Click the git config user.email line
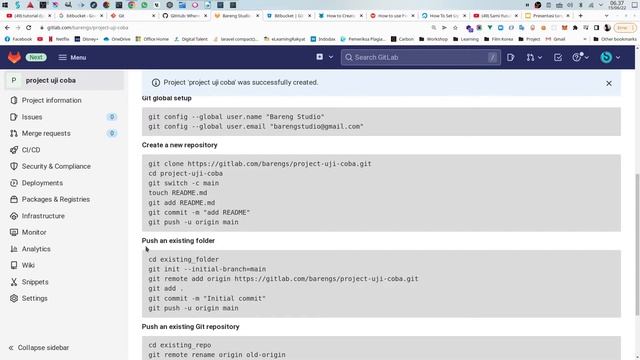The height and width of the screenshot is (360, 640). click(256, 127)
